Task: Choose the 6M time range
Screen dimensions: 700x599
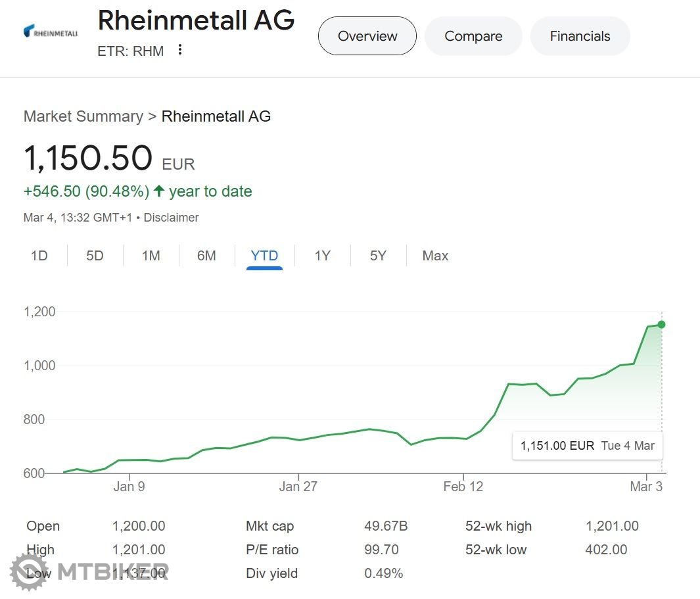Action: pyautogui.click(x=206, y=256)
